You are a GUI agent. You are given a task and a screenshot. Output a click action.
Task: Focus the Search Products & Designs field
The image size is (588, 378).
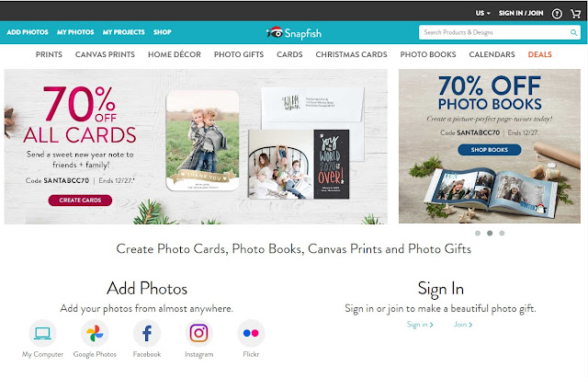[x=494, y=33]
